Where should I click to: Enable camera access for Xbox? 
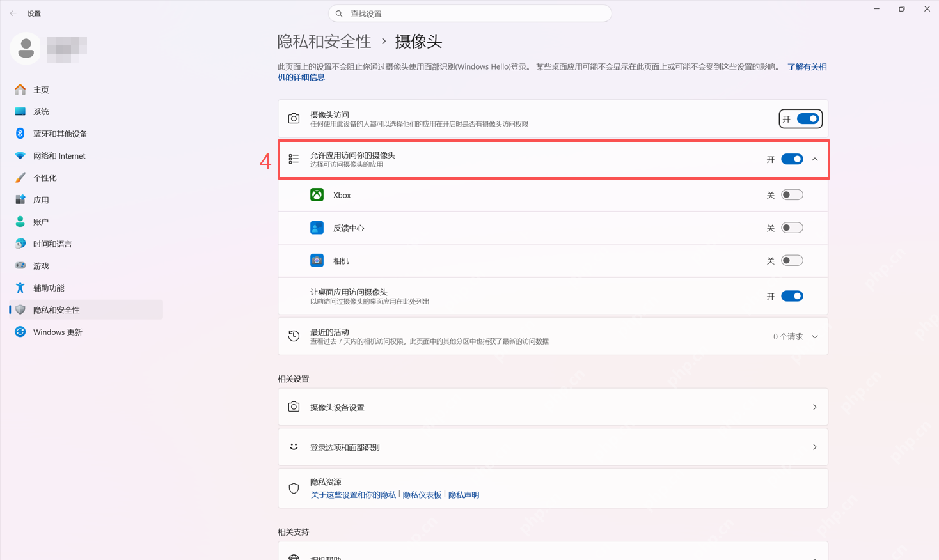(x=792, y=195)
